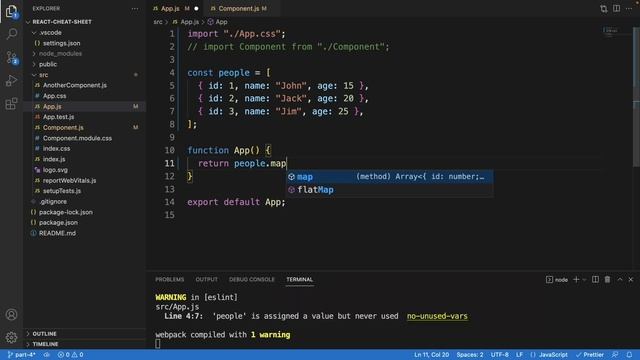Select the node terminal shell indicator
The height and width of the screenshot is (360, 640).
click(x=557, y=280)
